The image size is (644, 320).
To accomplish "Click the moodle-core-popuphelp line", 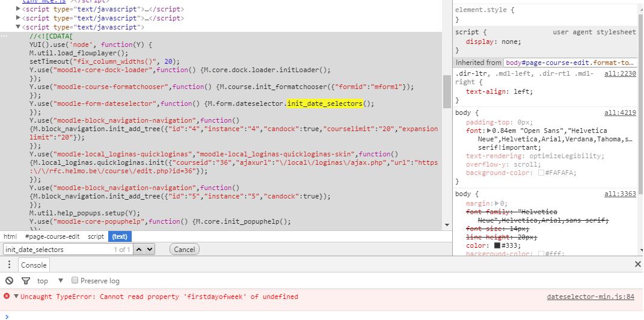I will tap(160, 221).
